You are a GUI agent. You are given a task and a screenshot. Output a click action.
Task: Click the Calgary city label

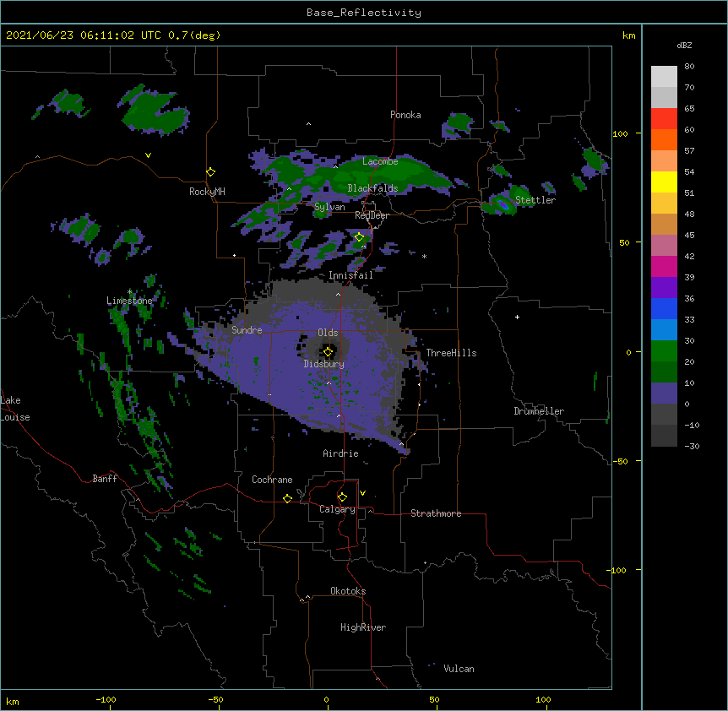337,509
